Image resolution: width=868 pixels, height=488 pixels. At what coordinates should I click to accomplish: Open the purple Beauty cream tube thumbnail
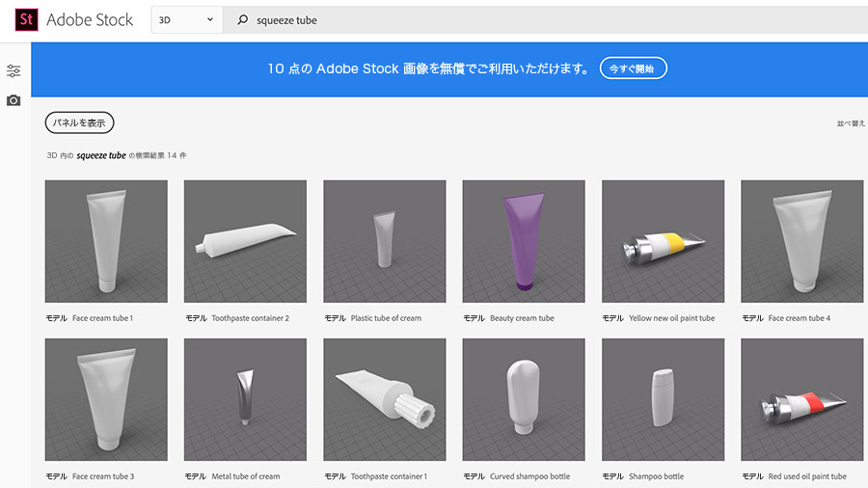[x=524, y=241]
